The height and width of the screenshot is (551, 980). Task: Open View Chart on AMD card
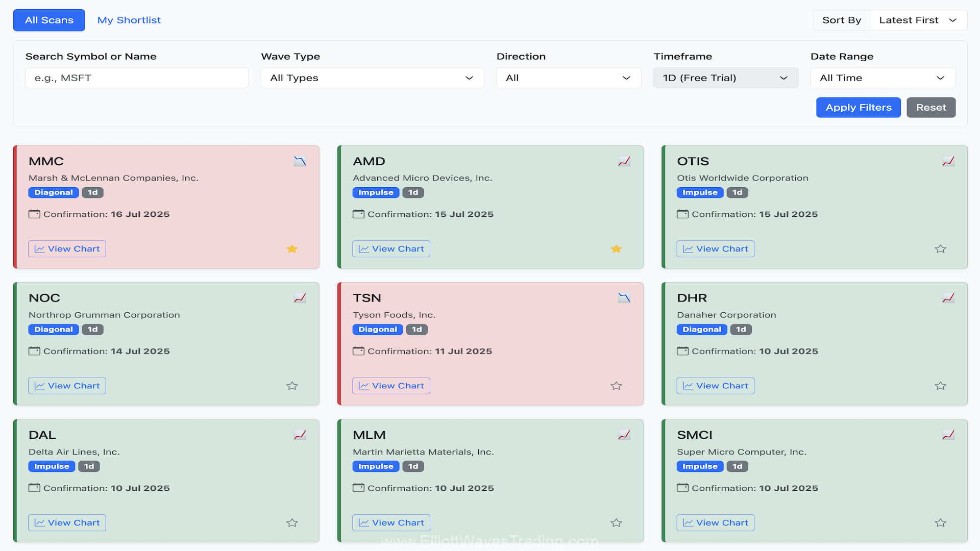point(391,249)
